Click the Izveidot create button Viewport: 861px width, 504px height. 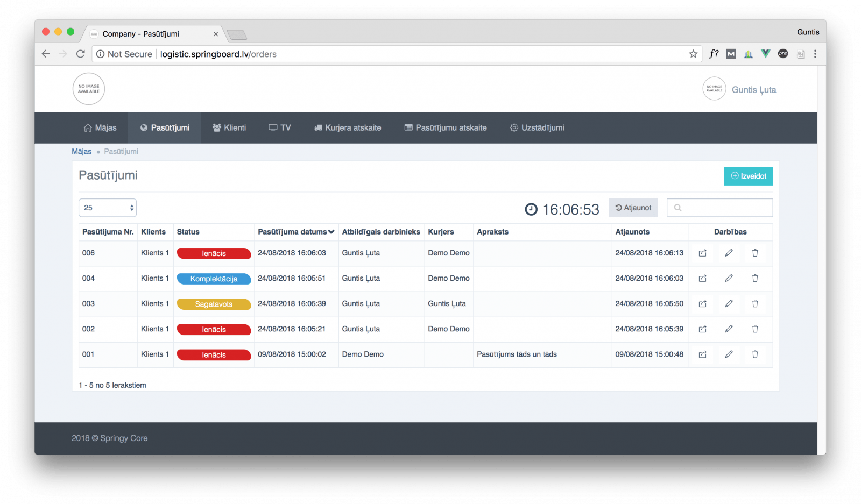(x=749, y=176)
